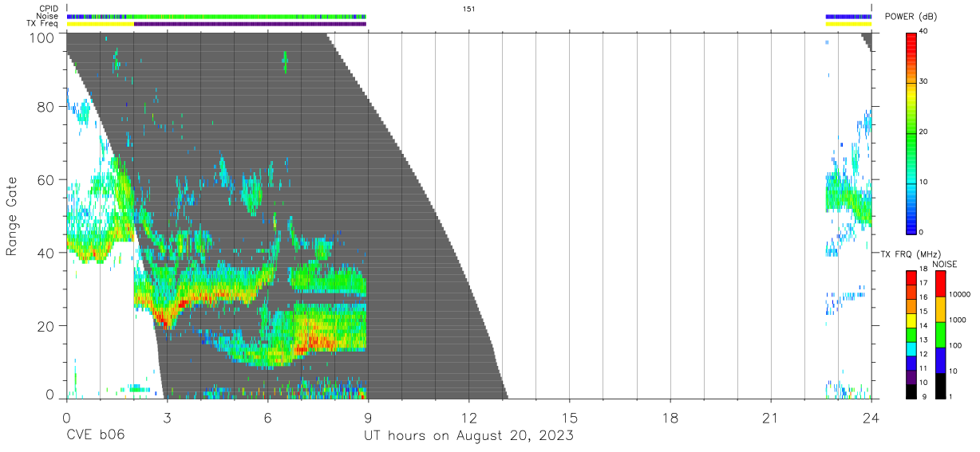The image size is (980, 452).
Task: Click the NOISE legend title
Action: click(x=945, y=264)
